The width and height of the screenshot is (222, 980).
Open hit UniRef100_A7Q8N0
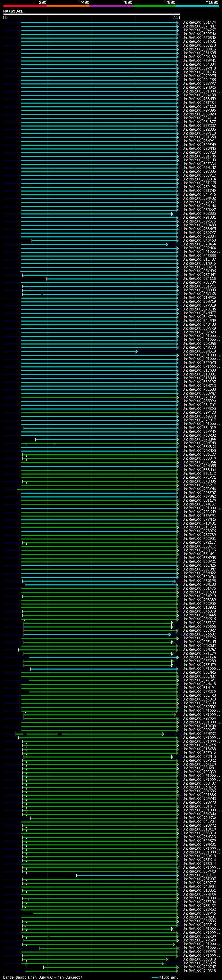199,38
